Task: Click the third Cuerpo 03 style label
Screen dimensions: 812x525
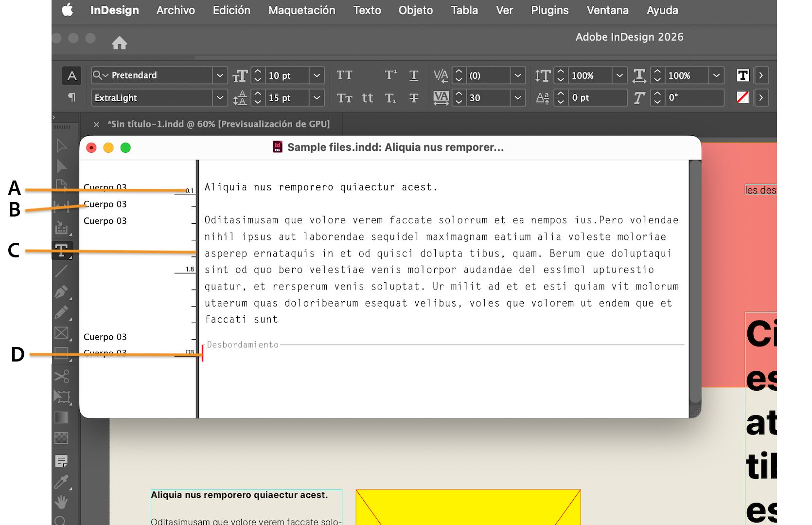Action: coord(105,221)
